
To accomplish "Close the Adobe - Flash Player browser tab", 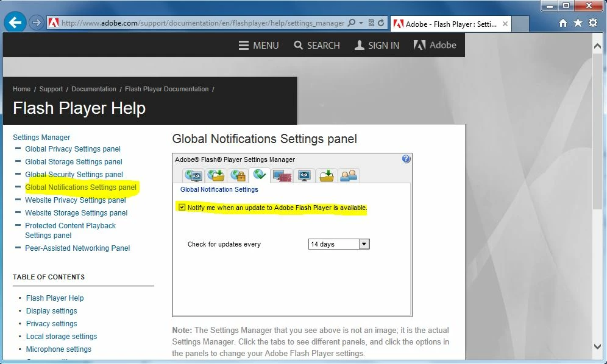I will [x=505, y=24].
